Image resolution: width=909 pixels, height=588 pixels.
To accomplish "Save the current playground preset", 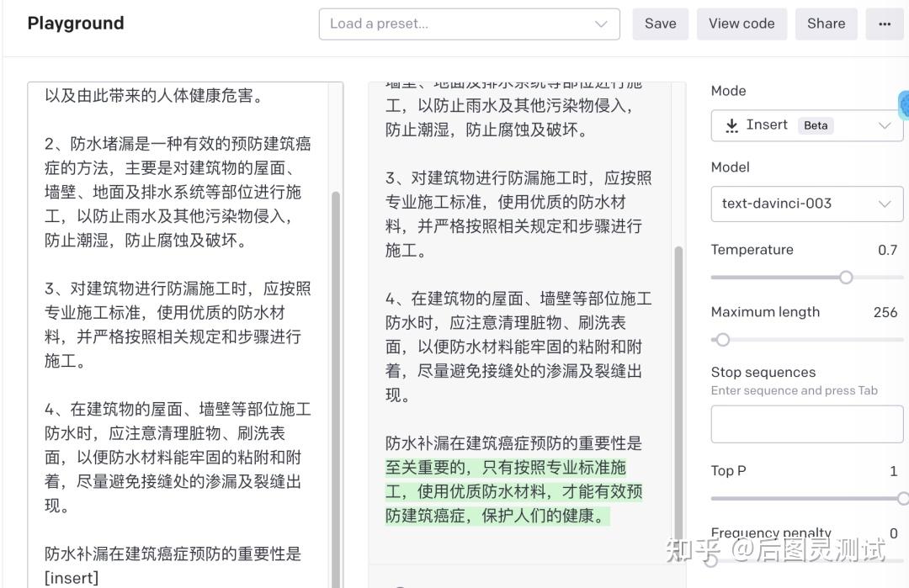I will [x=660, y=24].
